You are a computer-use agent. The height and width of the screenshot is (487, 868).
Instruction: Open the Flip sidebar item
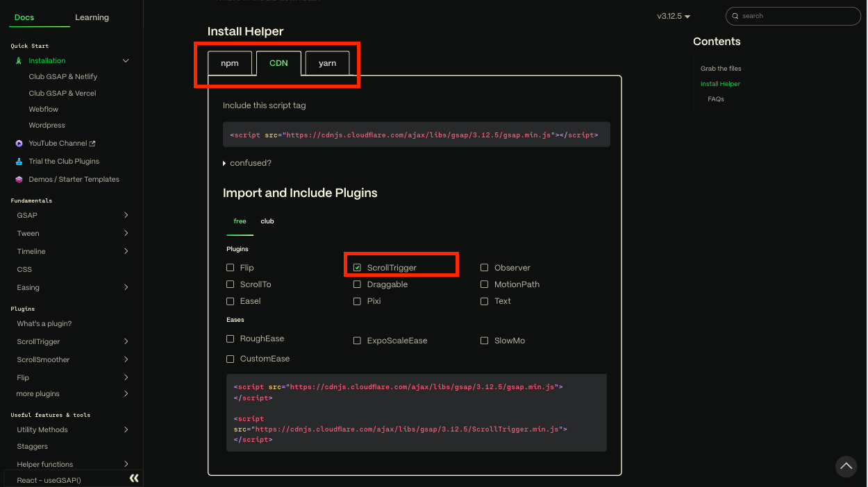[x=23, y=378]
